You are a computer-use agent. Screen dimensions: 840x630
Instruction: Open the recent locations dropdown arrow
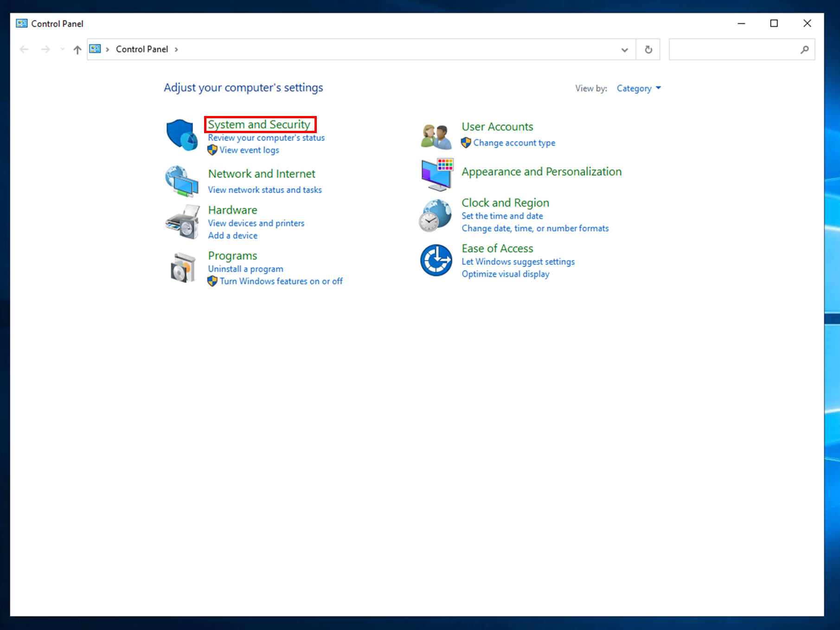point(63,49)
